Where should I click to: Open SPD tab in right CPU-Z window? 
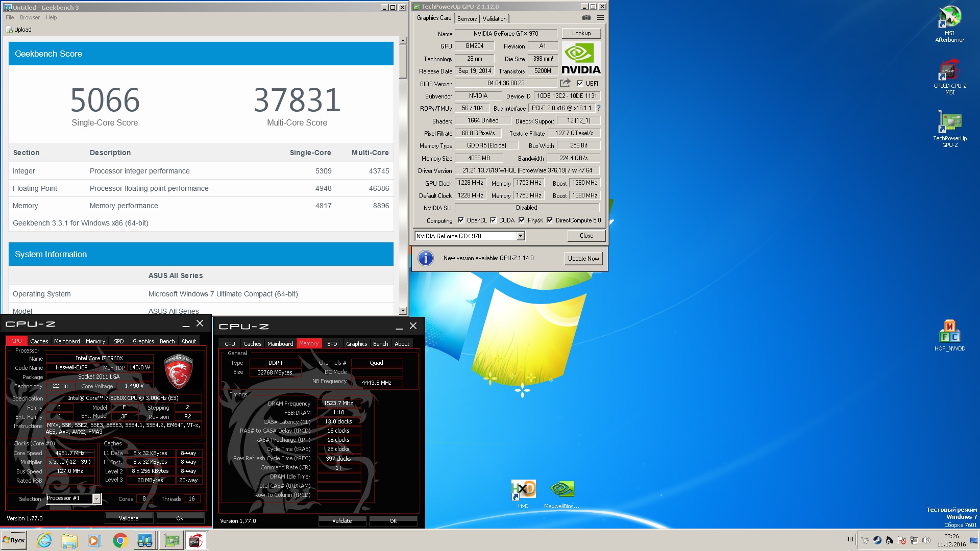point(332,344)
